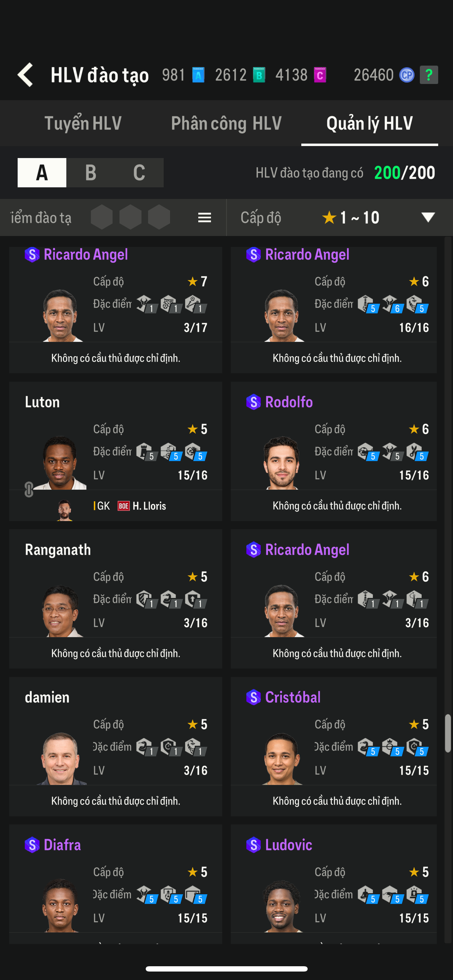Tap the blue A ticket icon

(198, 74)
